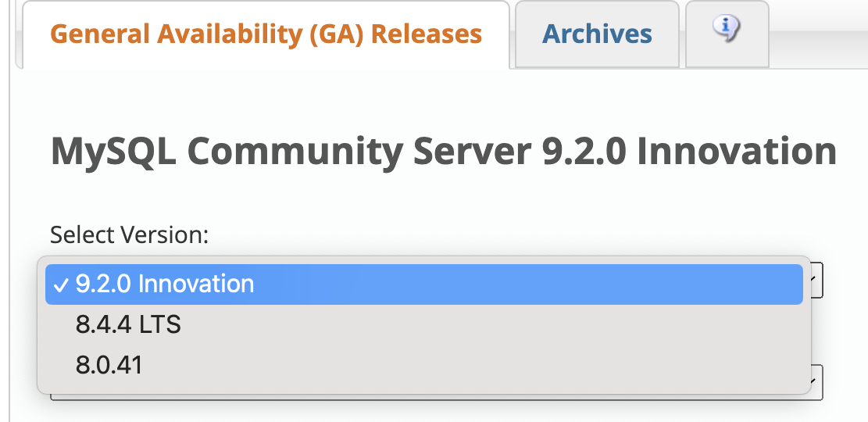Click the "Select Version:" label
The width and height of the screenshot is (868, 422).
click(129, 234)
